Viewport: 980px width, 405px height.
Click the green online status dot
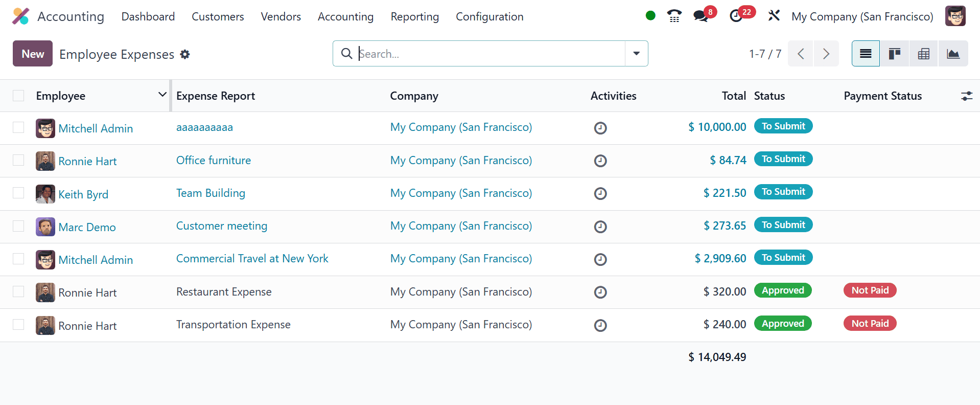coord(650,16)
